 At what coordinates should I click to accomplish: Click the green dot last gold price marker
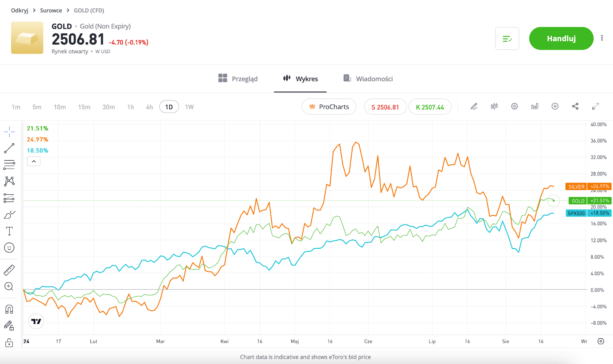coord(554,200)
